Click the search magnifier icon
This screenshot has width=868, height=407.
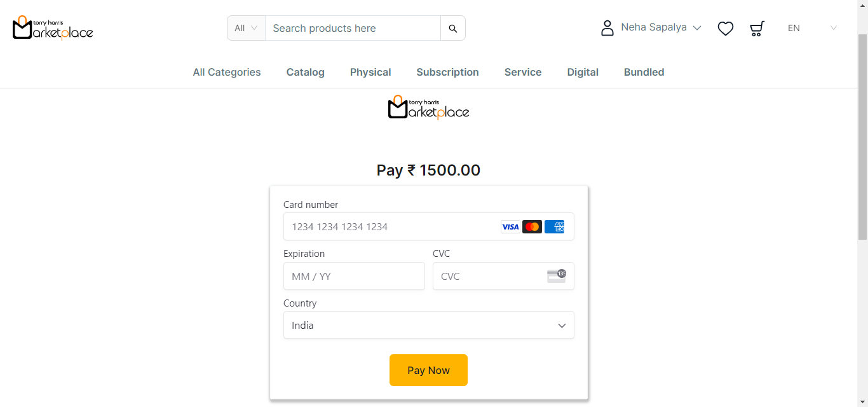453,29
